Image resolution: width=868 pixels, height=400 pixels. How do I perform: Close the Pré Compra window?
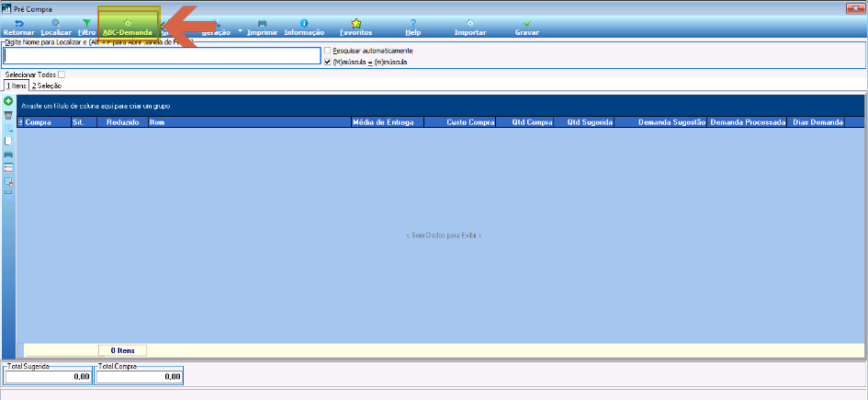tap(855, 9)
